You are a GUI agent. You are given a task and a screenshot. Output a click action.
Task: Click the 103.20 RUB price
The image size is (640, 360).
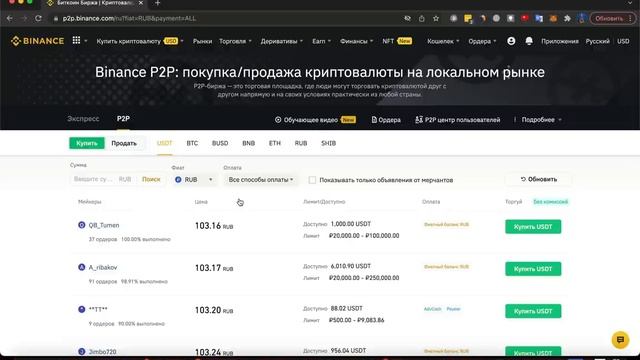(214, 310)
